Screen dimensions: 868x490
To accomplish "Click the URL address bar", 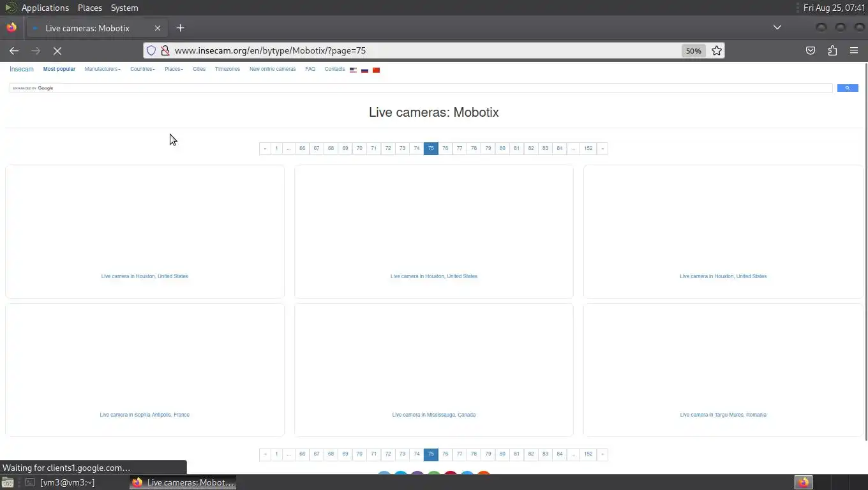I will 424,50.
